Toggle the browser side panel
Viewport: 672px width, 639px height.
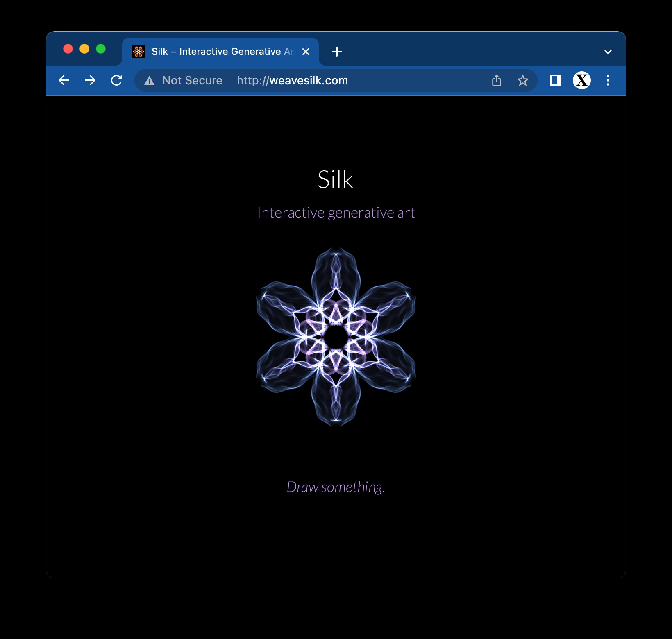point(555,80)
